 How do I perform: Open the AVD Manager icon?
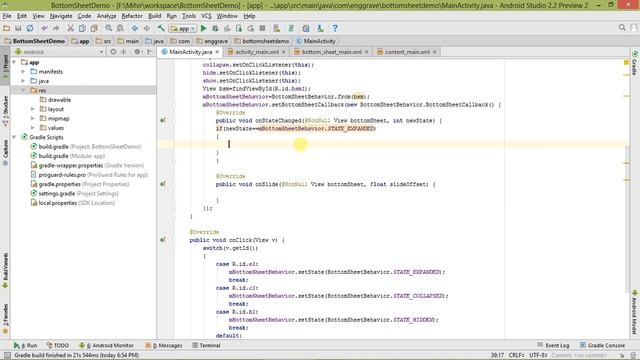277,29
